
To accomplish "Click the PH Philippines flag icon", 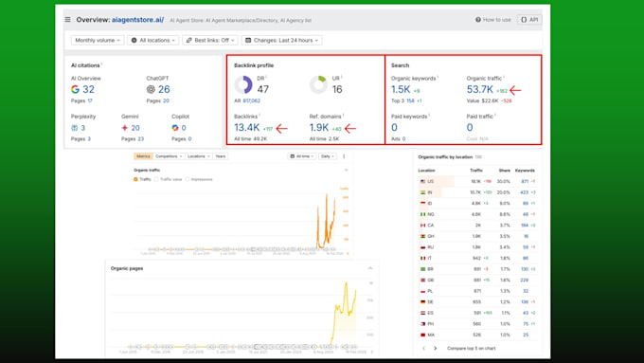I will point(422,324).
